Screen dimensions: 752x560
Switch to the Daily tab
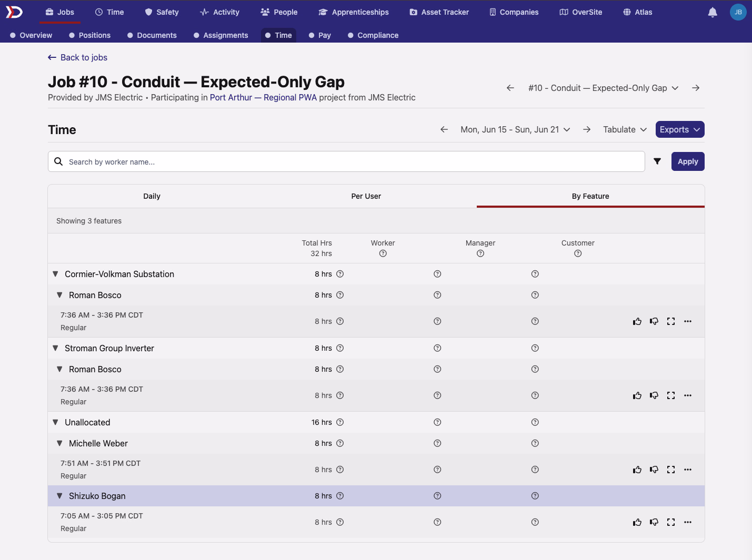click(x=152, y=196)
